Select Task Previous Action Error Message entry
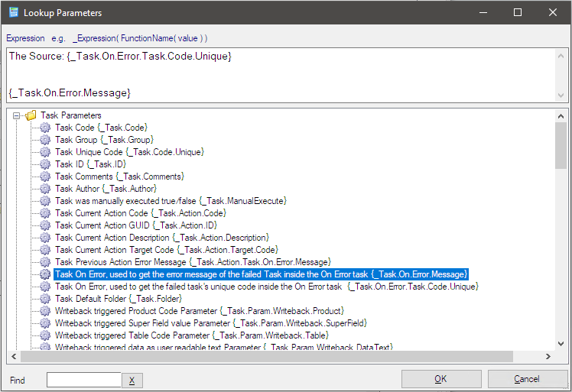The height and width of the screenshot is (392, 572). coord(193,262)
